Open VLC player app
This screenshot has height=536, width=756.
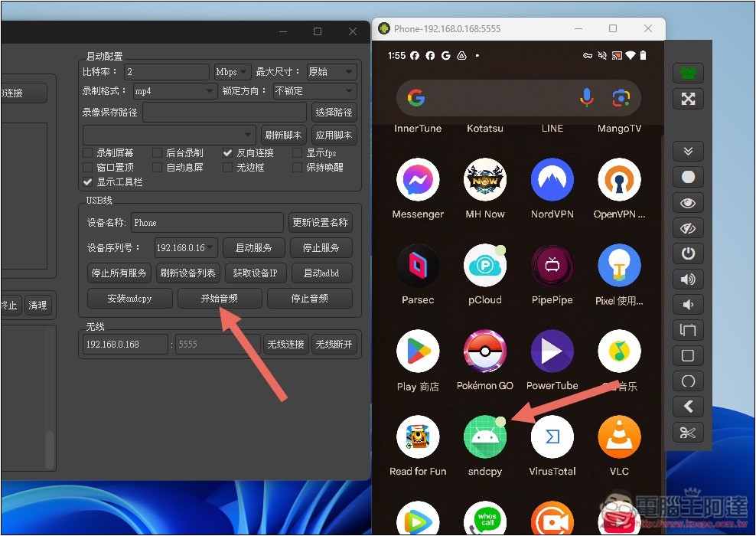coord(619,437)
